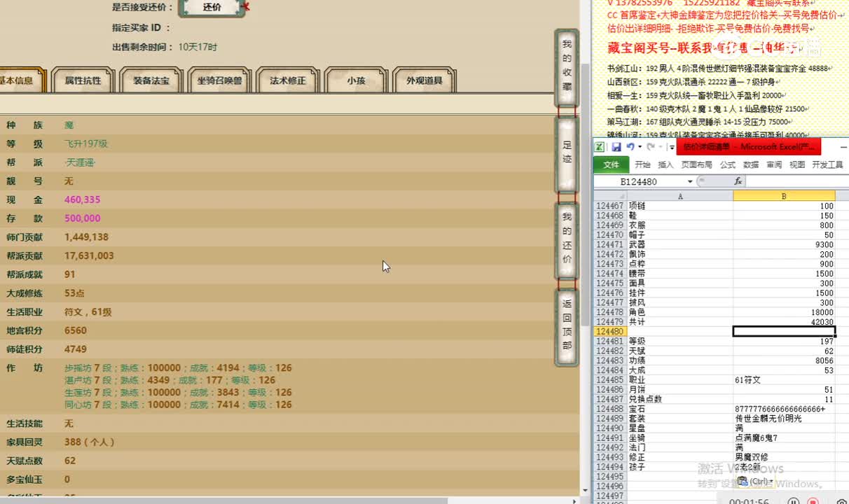
Task: Open Customize Quick Access Toolbar dropdown
Action: click(x=671, y=147)
